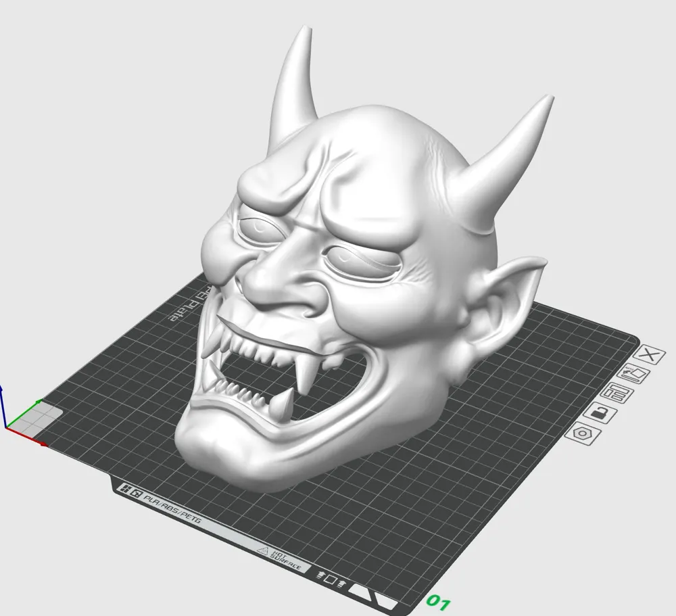Image resolution: width=676 pixels, height=616 pixels.
Task: Toggle the plate lock icon
Action: pos(600,413)
